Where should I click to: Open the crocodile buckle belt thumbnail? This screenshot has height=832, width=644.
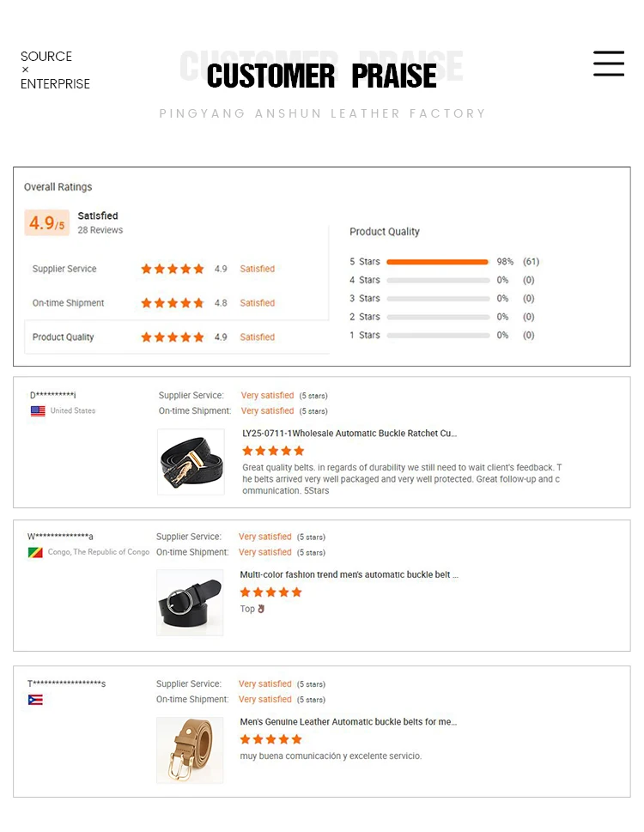(191, 462)
